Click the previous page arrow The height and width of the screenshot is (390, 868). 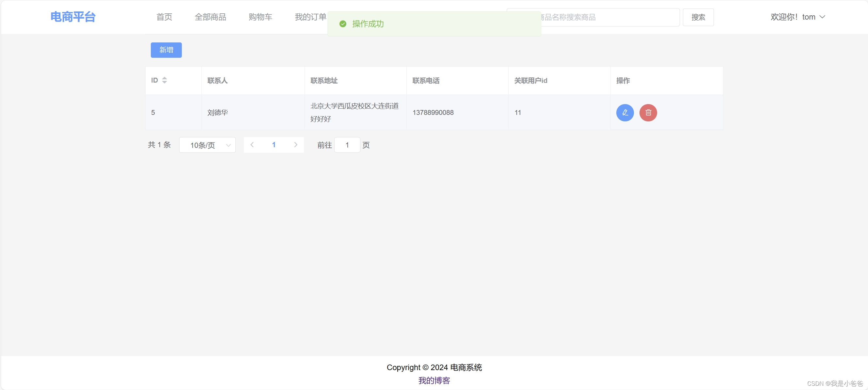point(252,145)
